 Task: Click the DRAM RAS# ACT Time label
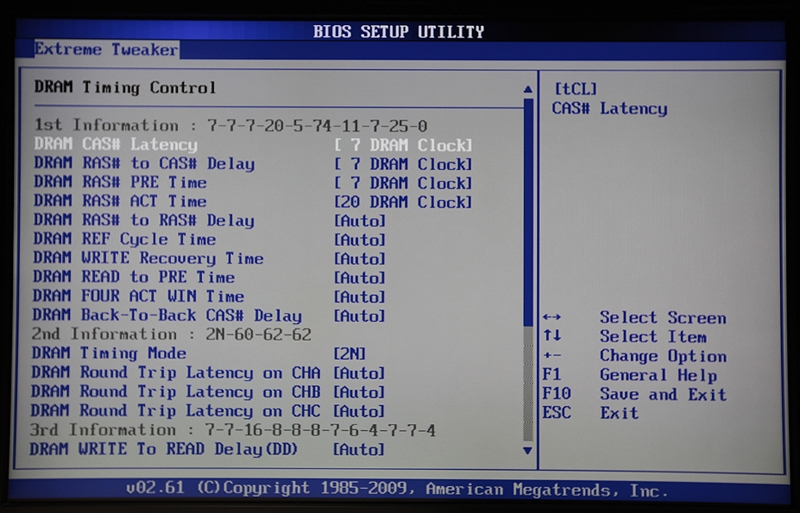(x=120, y=201)
